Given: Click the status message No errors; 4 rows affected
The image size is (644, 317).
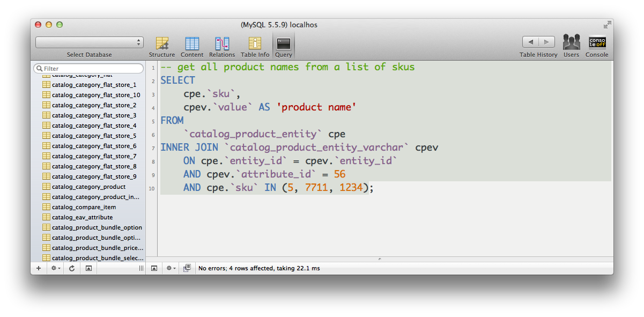Looking at the screenshot, I should [x=259, y=268].
